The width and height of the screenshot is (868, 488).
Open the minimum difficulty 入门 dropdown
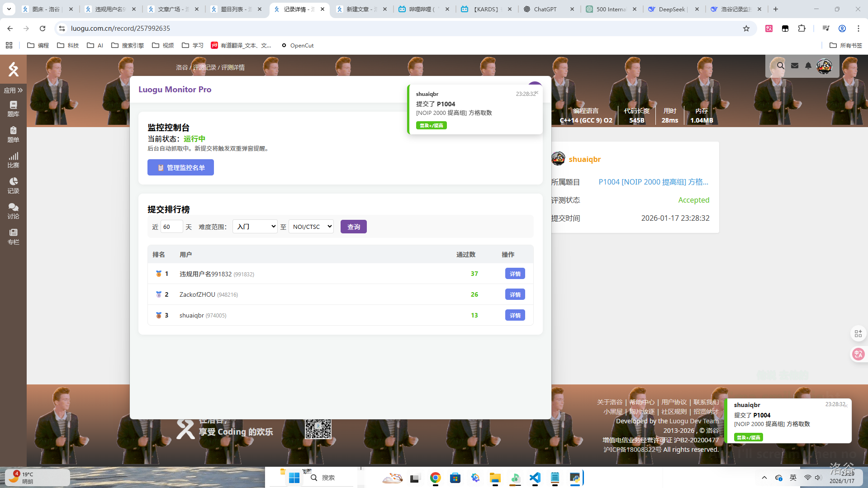(x=255, y=227)
